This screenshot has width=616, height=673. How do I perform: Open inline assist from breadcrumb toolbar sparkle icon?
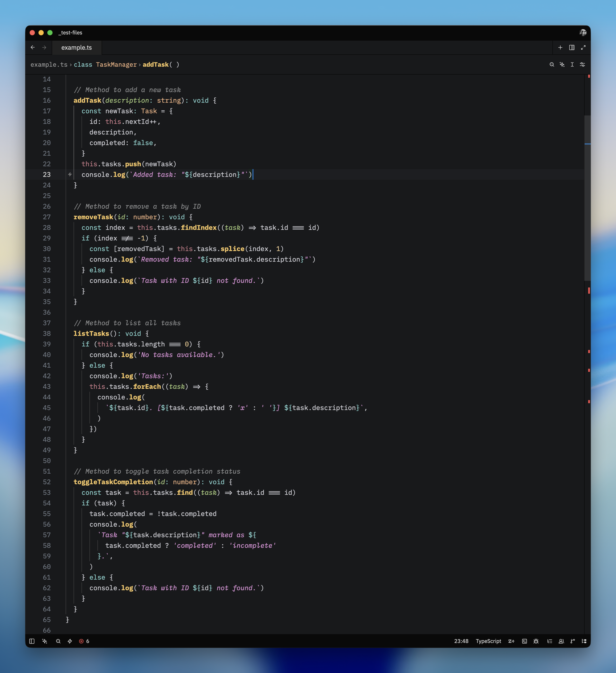(x=562, y=64)
